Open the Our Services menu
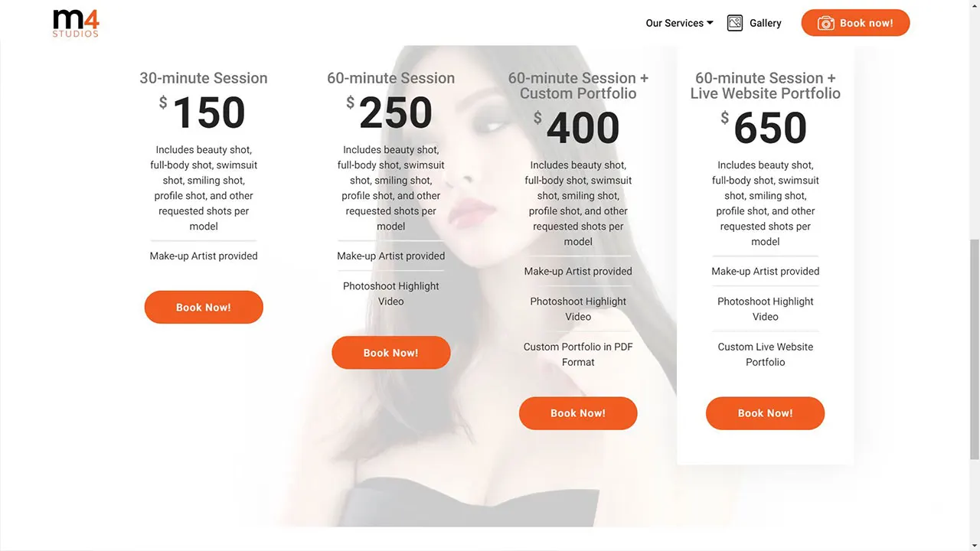980x551 pixels. [679, 23]
